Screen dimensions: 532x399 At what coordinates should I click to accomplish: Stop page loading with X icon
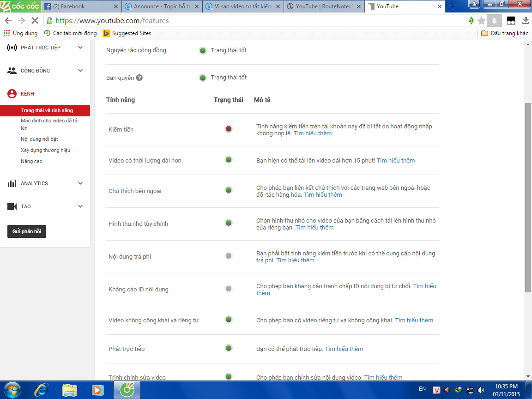(x=34, y=21)
